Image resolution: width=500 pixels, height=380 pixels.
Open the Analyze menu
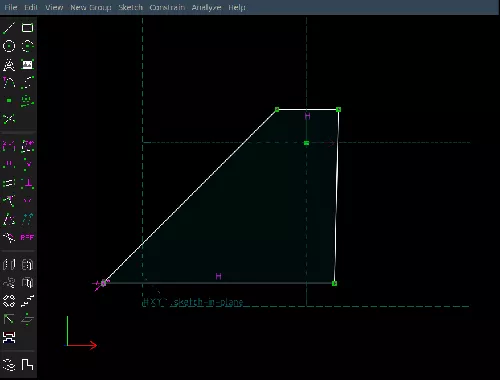206,7
